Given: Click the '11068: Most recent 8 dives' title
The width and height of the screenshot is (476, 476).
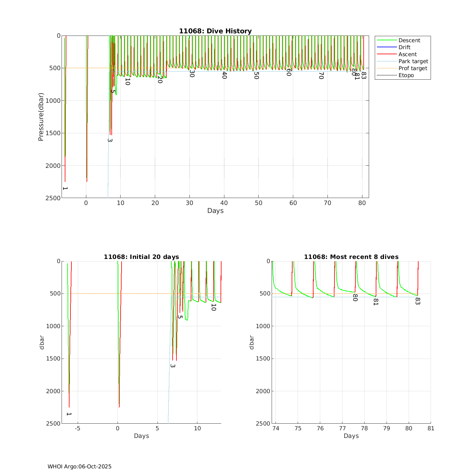Looking at the screenshot, I should point(351,257).
